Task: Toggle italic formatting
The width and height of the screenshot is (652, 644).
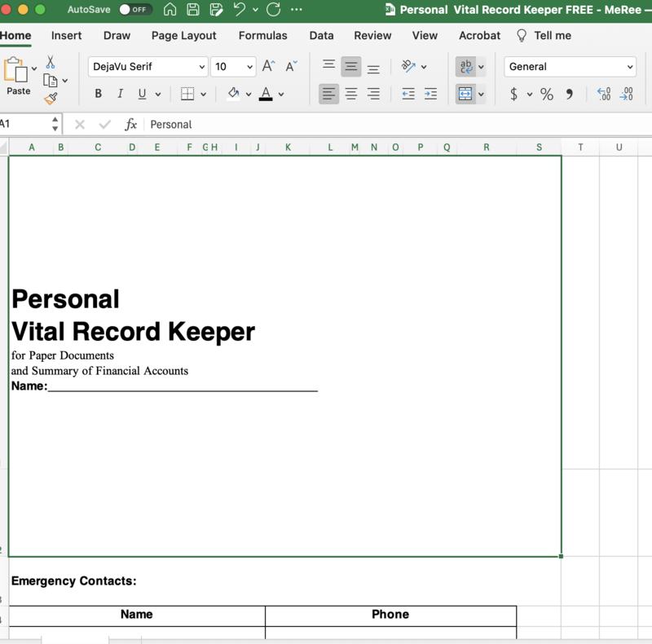Action: (120, 94)
